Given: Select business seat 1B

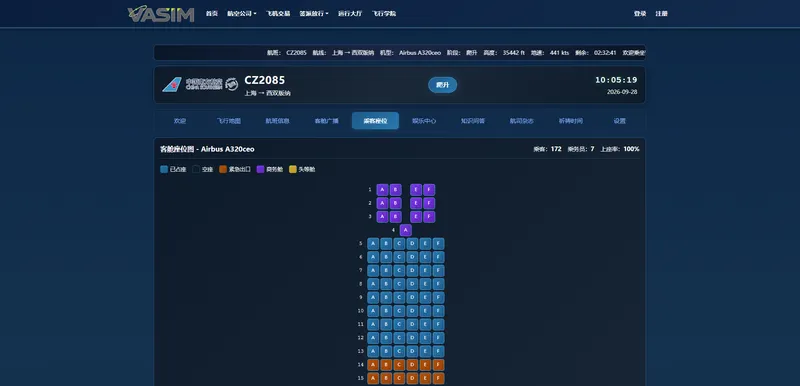Looking at the screenshot, I should (x=395, y=190).
